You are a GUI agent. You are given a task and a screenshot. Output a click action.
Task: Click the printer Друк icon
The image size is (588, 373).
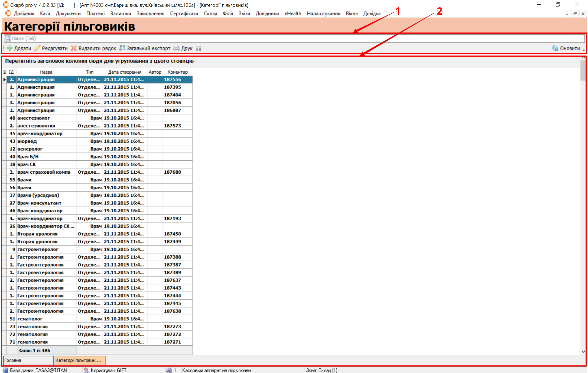(177, 48)
